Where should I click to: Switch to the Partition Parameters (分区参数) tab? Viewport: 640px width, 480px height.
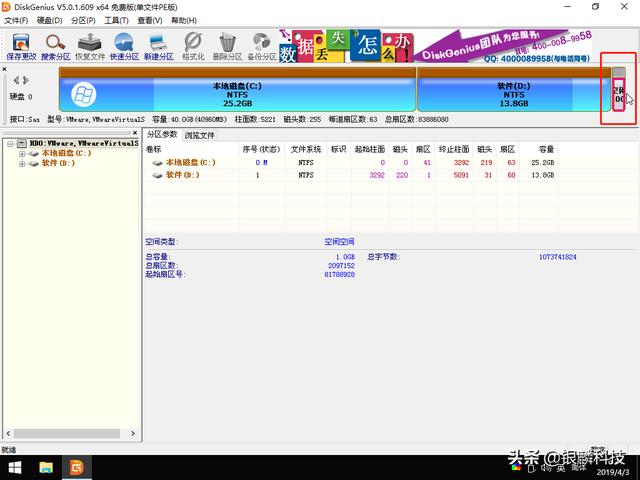[x=162, y=134]
